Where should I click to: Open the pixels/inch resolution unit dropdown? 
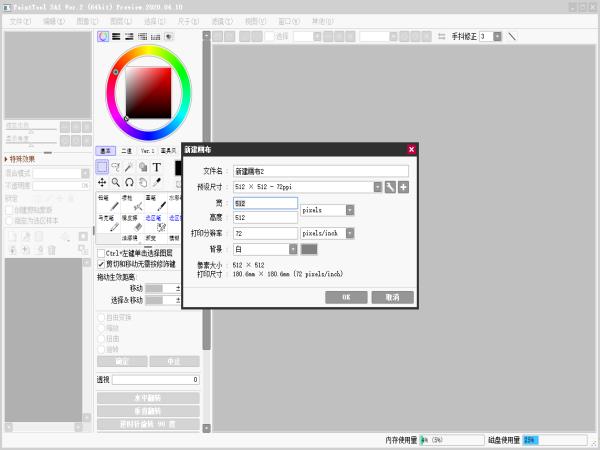(349, 233)
